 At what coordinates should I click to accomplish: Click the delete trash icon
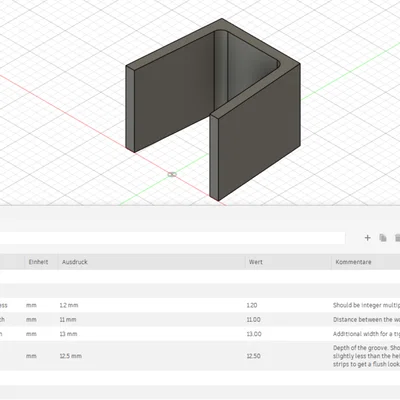coord(397,238)
